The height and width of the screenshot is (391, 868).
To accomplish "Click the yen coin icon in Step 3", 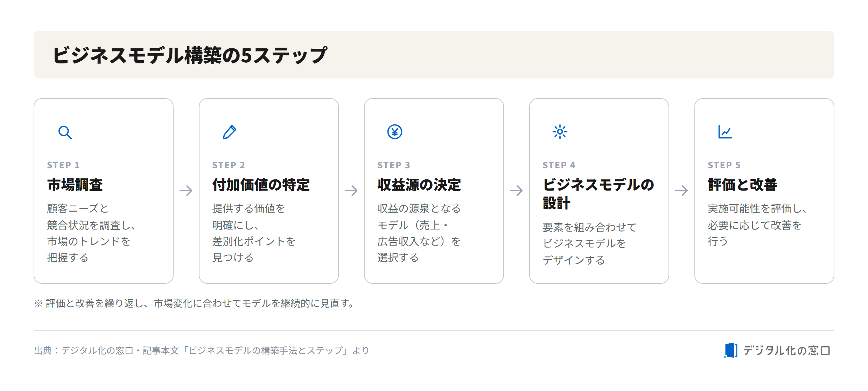I will [395, 132].
